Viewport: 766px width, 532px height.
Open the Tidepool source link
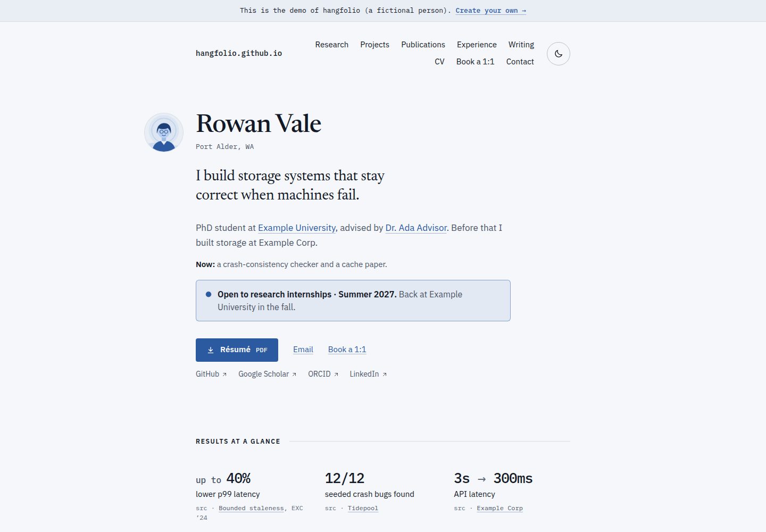click(x=363, y=508)
